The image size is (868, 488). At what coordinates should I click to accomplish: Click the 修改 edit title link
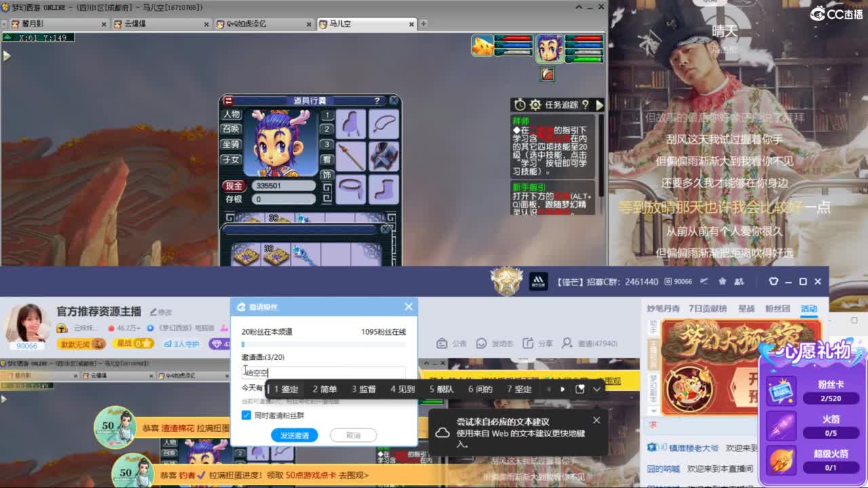(161, 312)
